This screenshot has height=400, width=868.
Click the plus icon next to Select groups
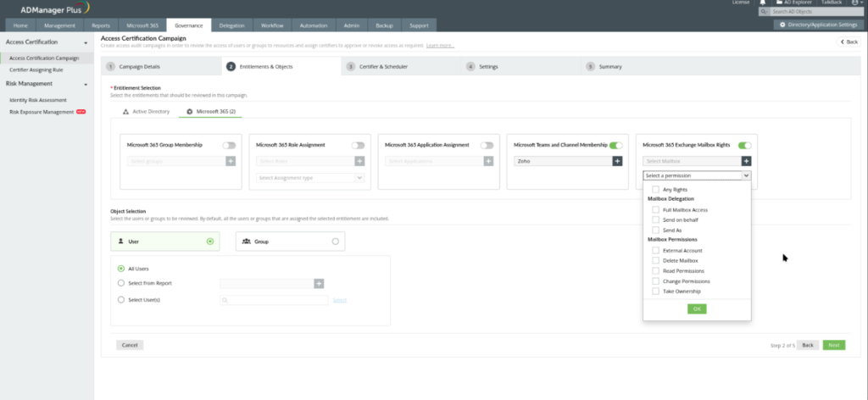coord(230,161)
